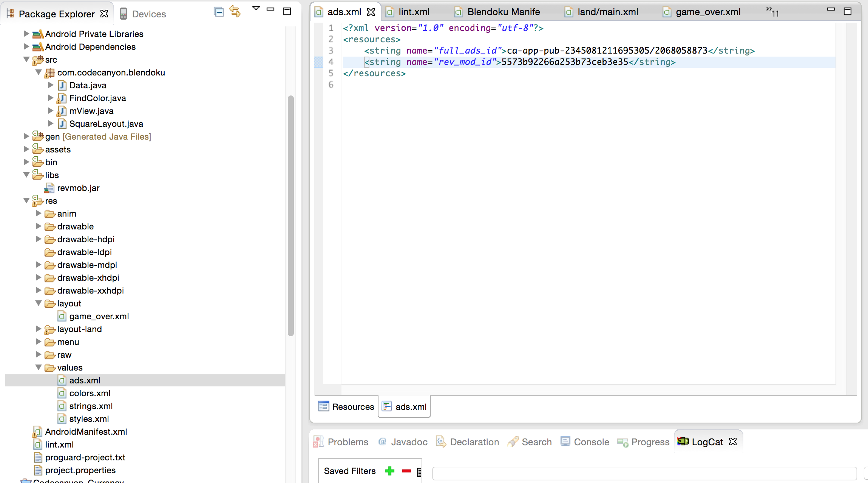Add a new LogCat filter with plus icon
This screenshot has height=483, width=868.
[389, 471]
